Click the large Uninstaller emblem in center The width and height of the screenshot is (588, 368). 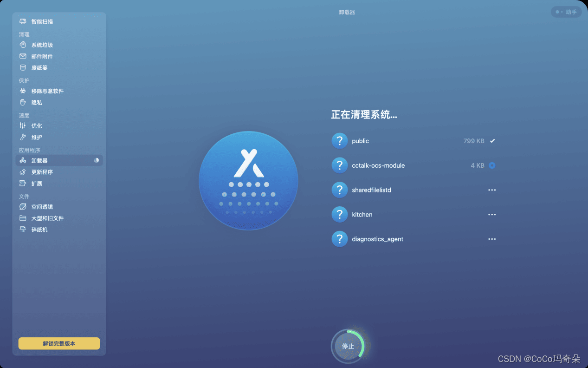pos(248,181)
